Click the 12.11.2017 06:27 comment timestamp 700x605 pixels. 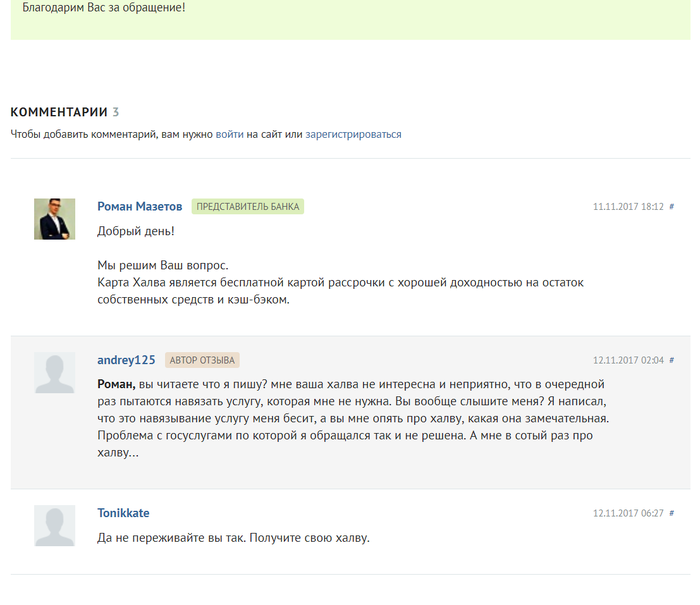[x=628, y=513]
